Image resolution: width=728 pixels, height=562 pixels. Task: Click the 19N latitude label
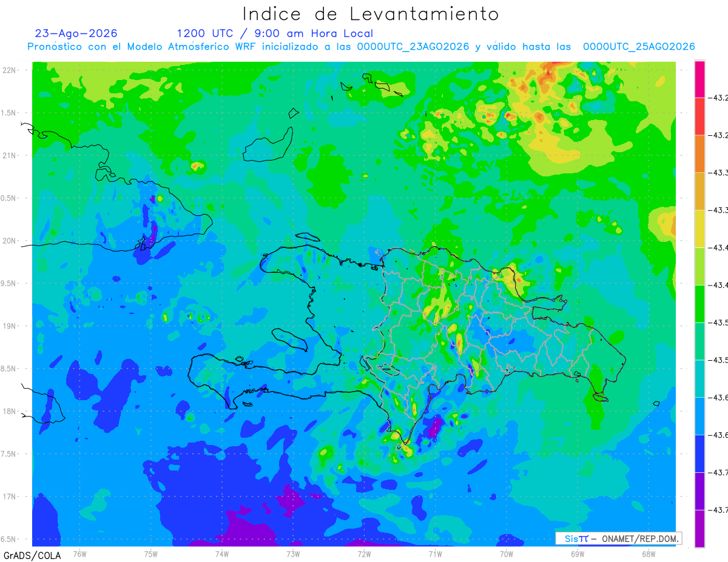(9, 326)
